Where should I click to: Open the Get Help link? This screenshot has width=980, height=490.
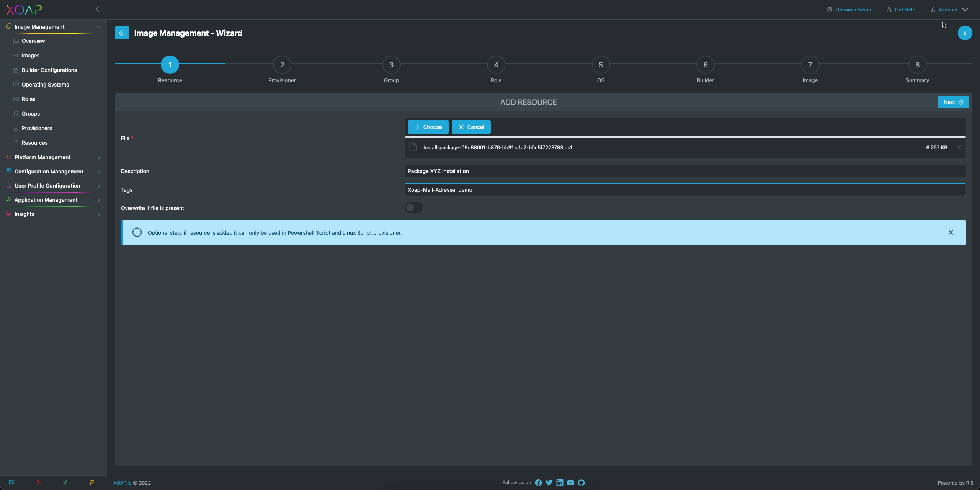[901, 10]
